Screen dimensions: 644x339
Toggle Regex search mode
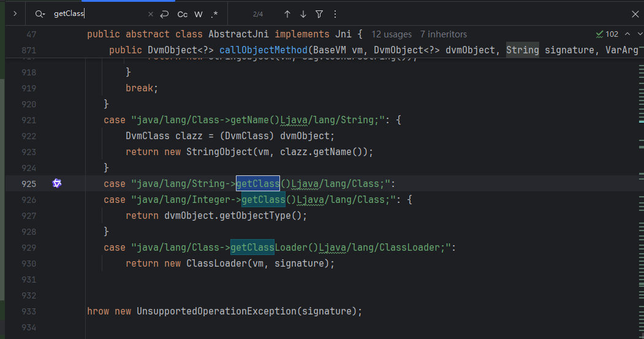pos(214,14)
